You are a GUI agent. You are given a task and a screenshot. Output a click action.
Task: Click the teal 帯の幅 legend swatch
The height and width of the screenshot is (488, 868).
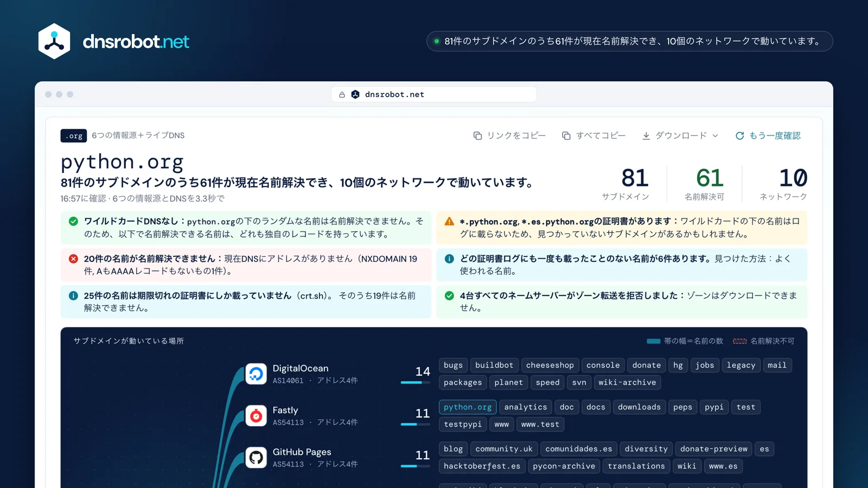click(x=653, y=341)
